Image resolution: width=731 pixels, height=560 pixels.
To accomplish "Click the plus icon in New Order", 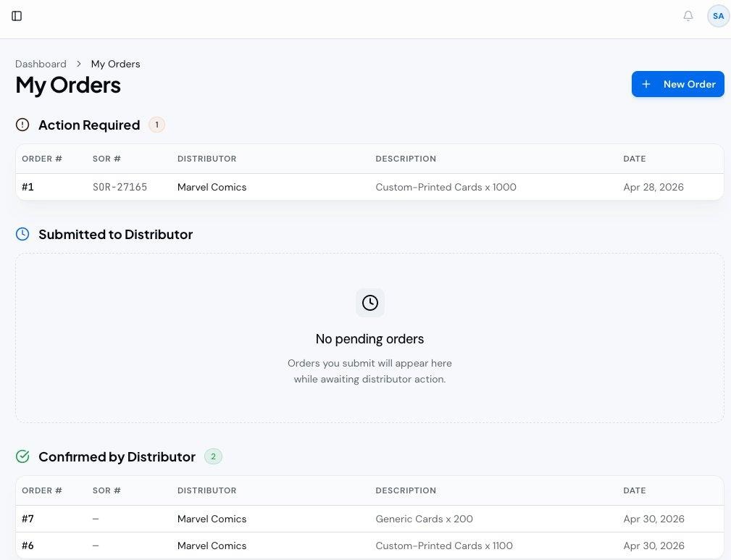I will click(646, 84).
